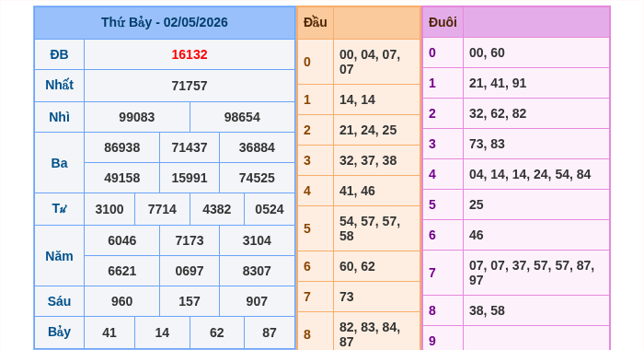
Task: Select the Nhất prize number 71757
Action: pos(190,86)
